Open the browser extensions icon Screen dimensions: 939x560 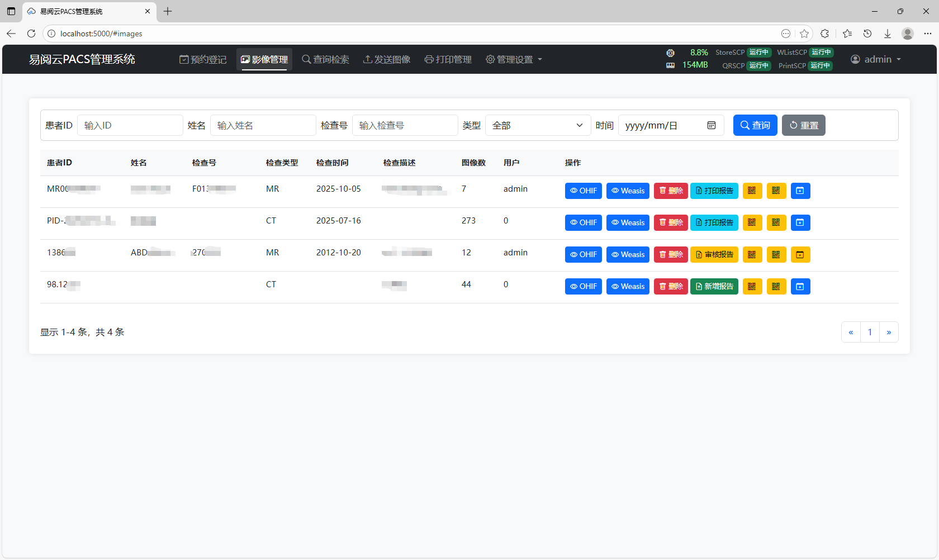(824, 34)
